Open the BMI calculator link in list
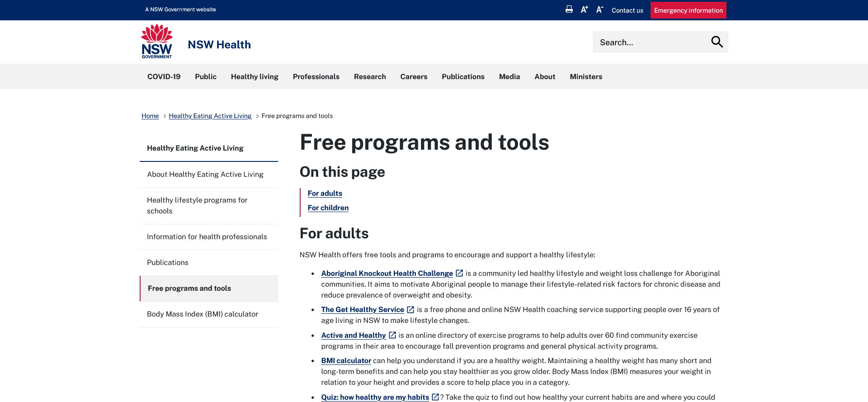 tap(346, 361)
